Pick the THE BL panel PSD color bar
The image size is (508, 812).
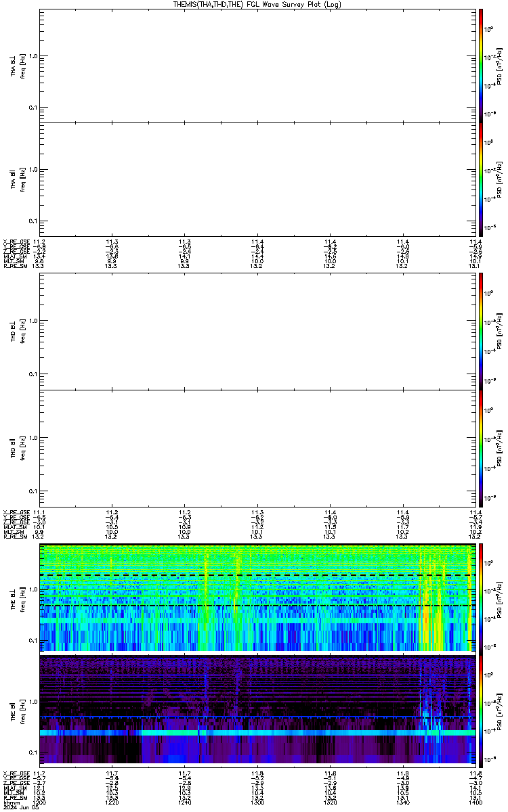pyautogui.click(x=480, y=597)
